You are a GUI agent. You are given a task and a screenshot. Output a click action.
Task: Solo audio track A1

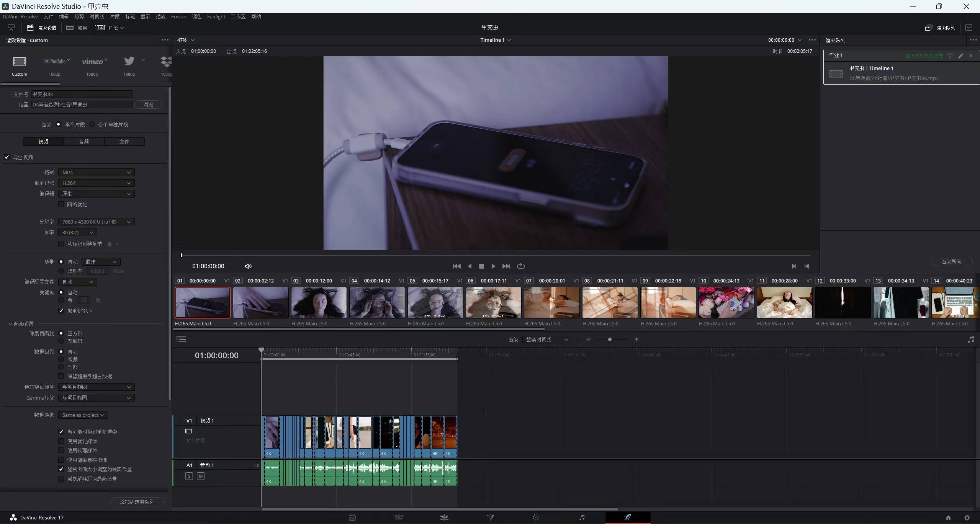pos(189,476)
